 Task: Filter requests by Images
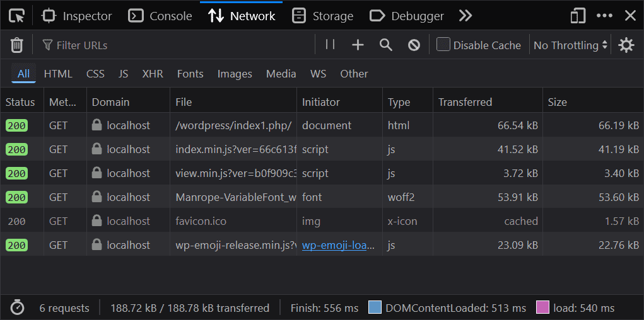(x=235, y=74)
